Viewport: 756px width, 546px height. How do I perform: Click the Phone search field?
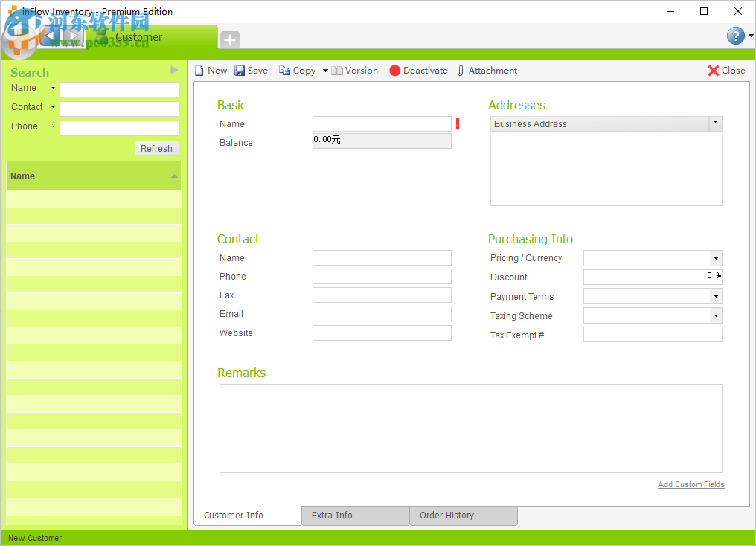[119, 128]
